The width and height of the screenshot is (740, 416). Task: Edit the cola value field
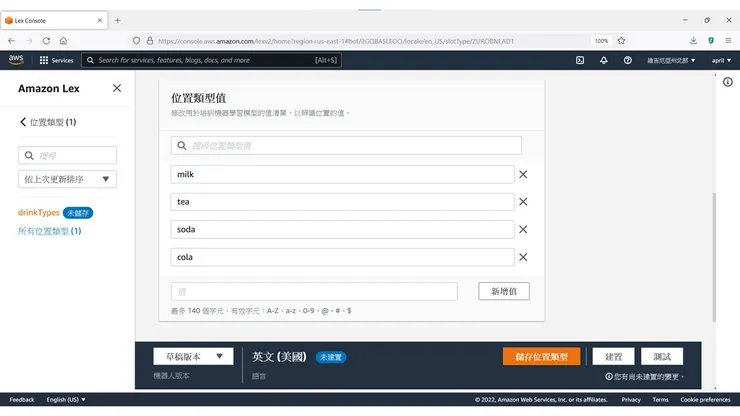pos(342,257)
